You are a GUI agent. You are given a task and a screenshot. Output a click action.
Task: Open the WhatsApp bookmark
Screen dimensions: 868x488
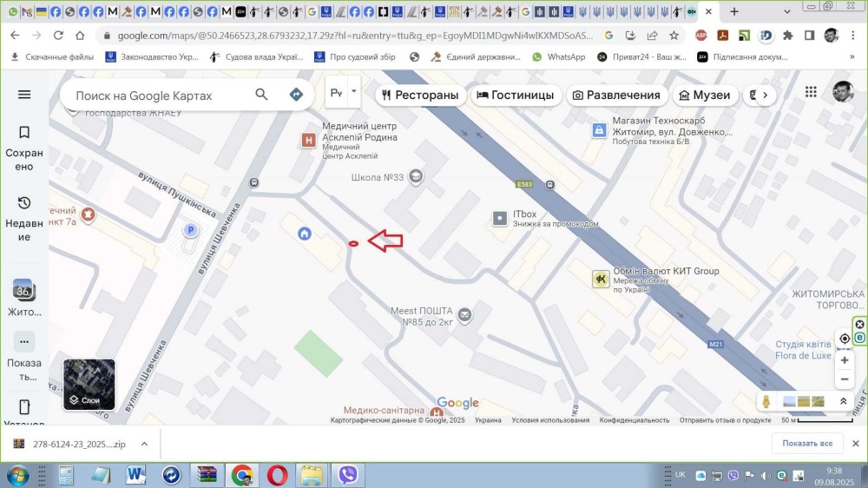click(x=558, y=56)
